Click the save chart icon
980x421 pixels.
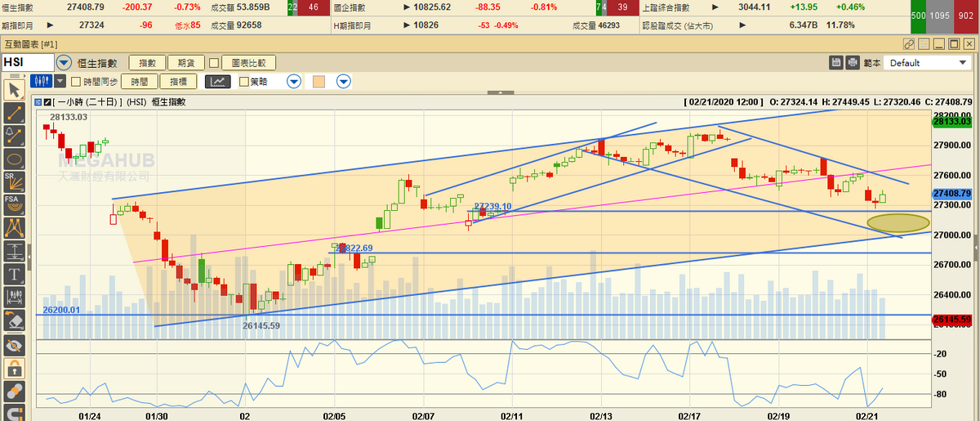[x=836, y=62]
